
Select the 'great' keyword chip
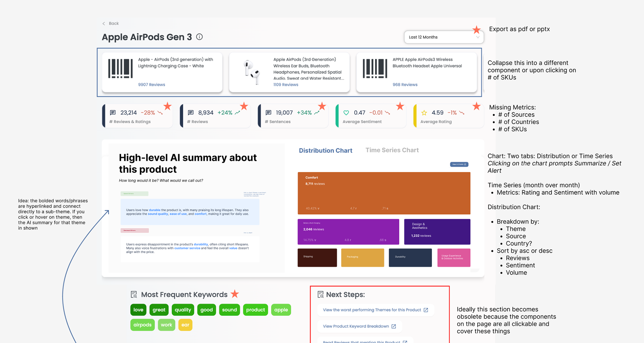(x=159, y=310)
